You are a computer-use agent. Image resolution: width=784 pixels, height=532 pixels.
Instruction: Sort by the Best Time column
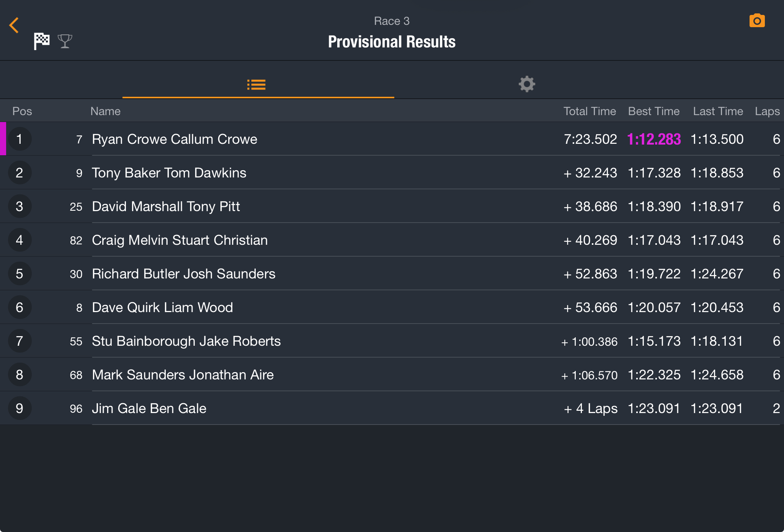654,111
